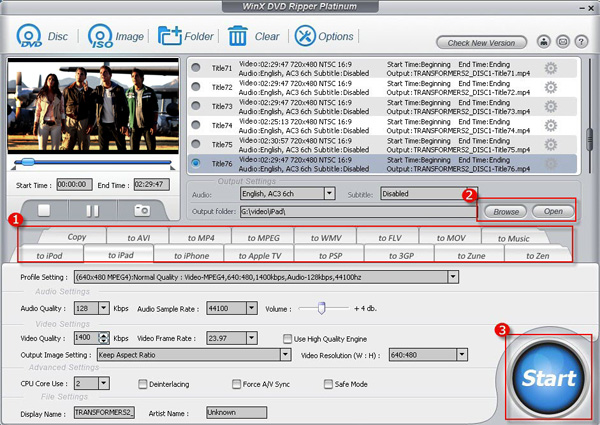Viewport: 600px width, 425px height.
Task: Pause the preview playback
Action: (92, 210)
